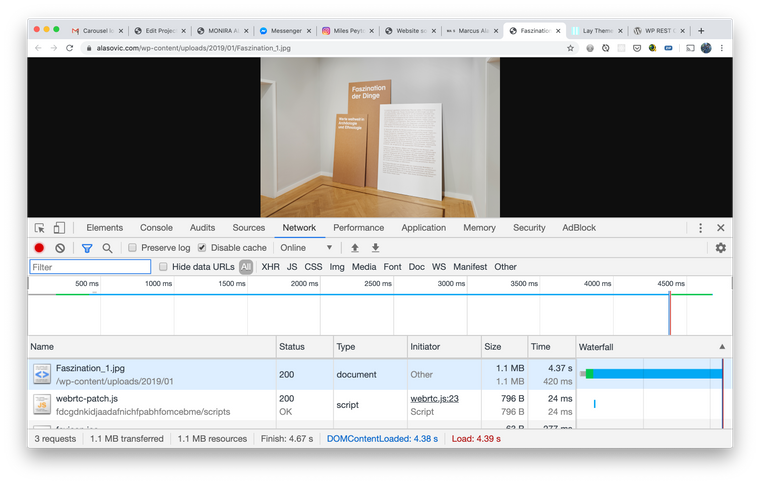Click the export HAR download arrow
Viewport: 760px width, 484px height.
pyautogui.click(x=376, y=248)
